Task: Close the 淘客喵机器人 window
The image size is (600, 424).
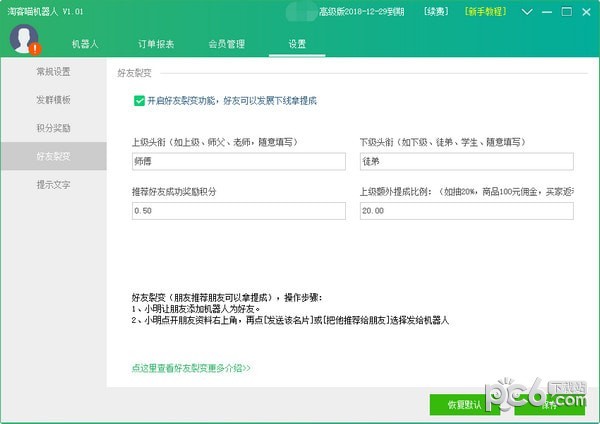Action: click(586, 12)
